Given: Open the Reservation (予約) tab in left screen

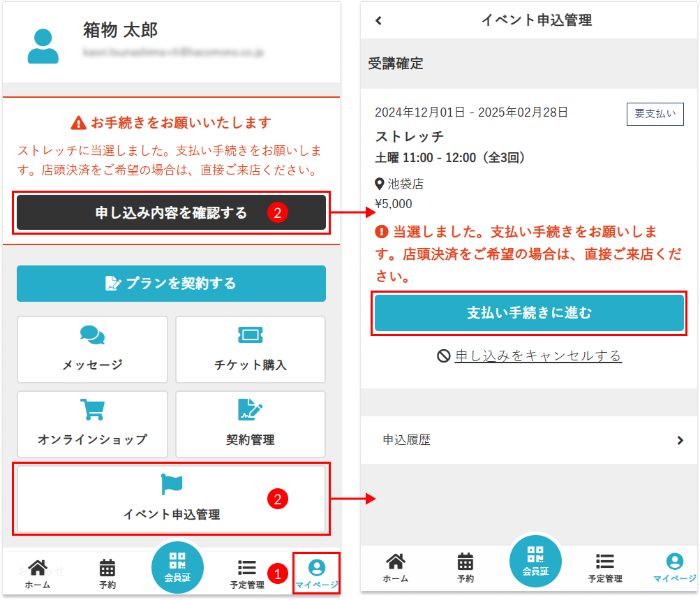Looking at the screenshot, I should coord(107,573).
